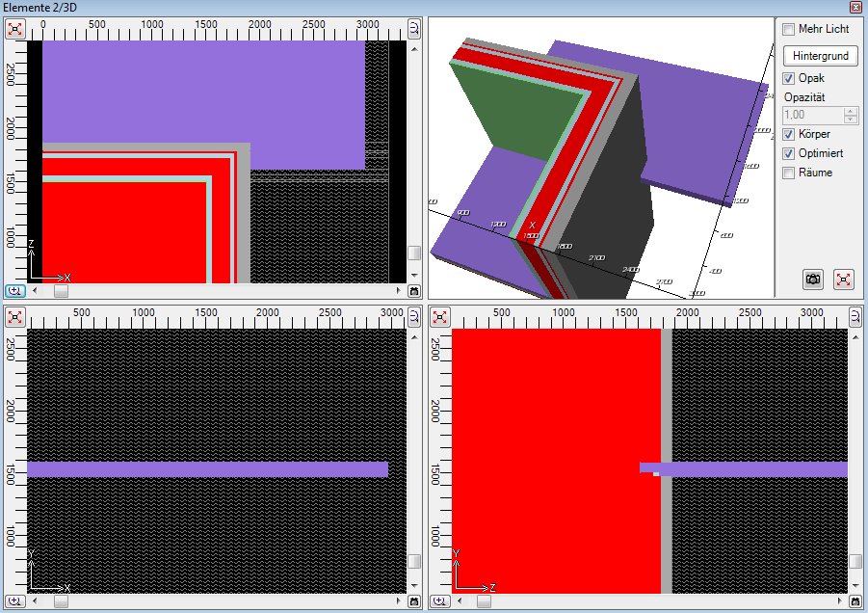Click top-right corner icon of XY view ruler
868x613 pixels.
414,316
